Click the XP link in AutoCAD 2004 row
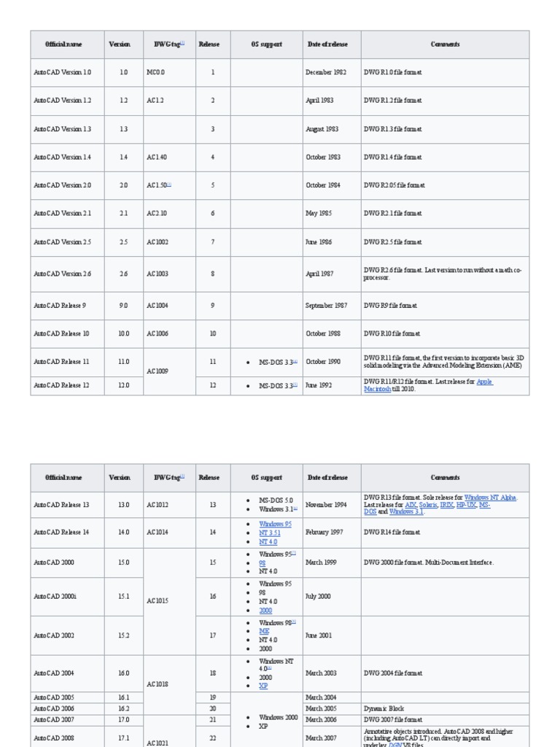The width and height of the screenshot is (560, 747). 262,686
